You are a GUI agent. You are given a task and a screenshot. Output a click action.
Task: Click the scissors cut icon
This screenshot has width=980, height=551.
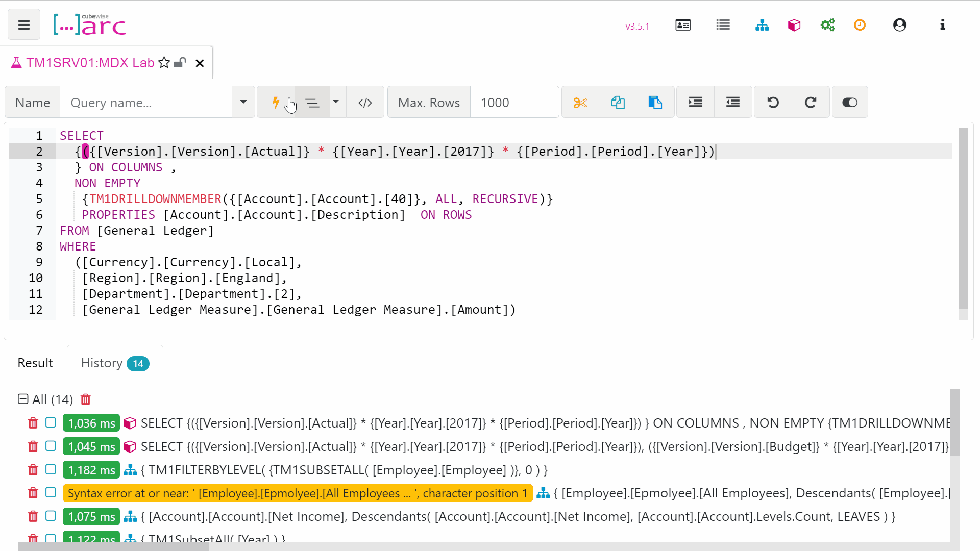(580, 103)
